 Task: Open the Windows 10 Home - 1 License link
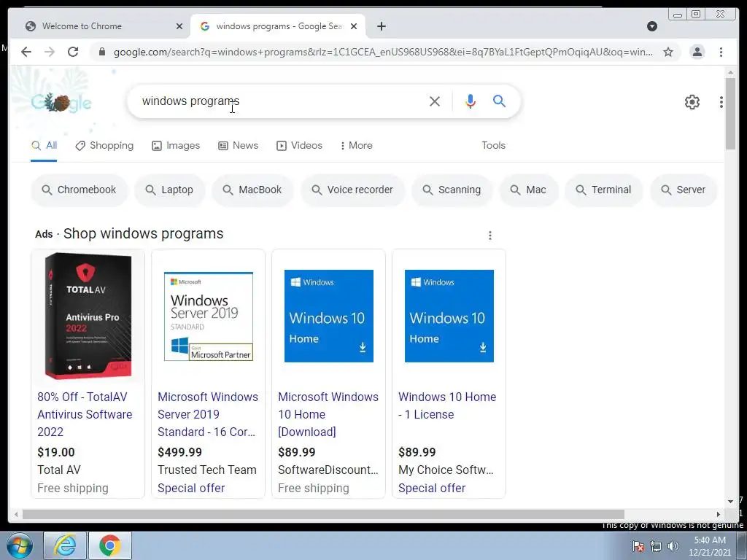(447, 405)
